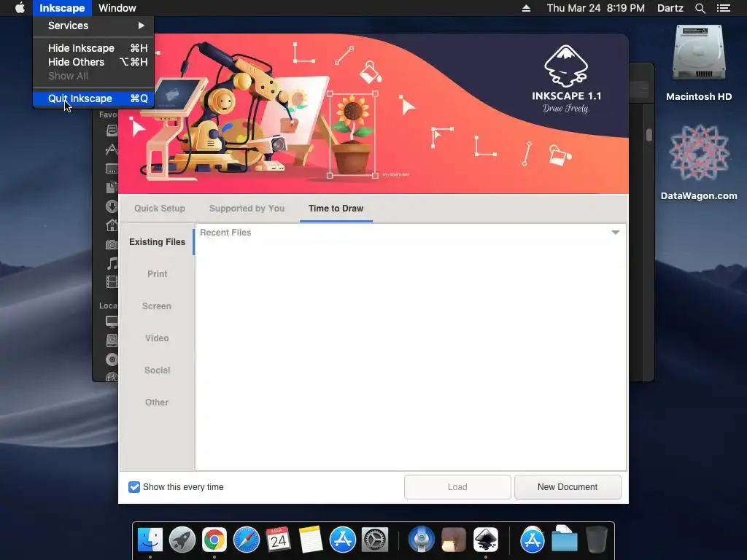Open the Services submenu
This screenshot has width=747, height=560.
[x=93, y=26]
